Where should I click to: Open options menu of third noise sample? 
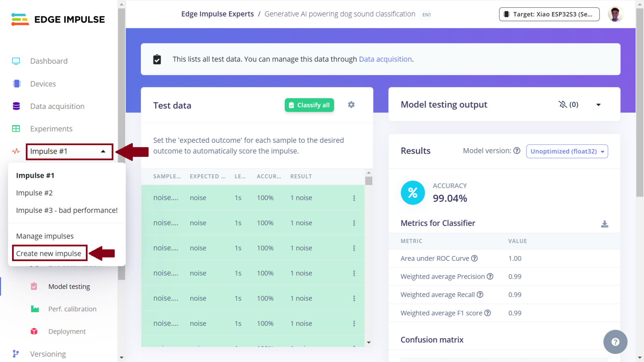[354, 248]
